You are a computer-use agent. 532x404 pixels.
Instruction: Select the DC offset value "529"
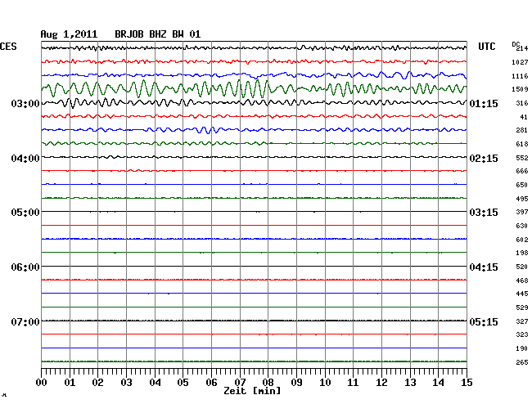522,308
